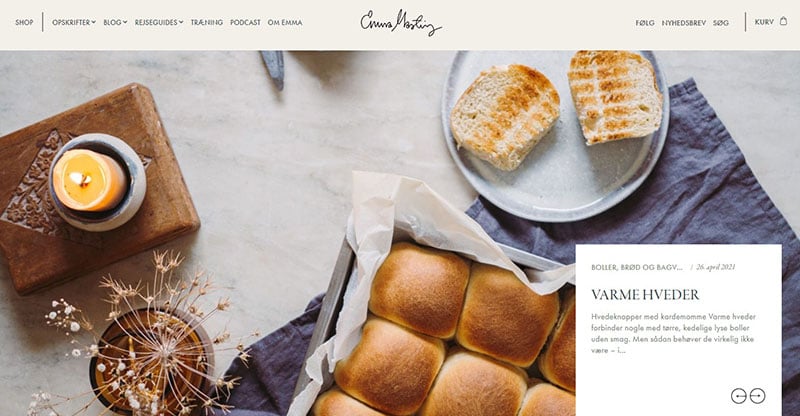This screenshot has width=800, height=416.
Task: Click the Emma Martiny signature logo
Action: (x=401, y=23)
